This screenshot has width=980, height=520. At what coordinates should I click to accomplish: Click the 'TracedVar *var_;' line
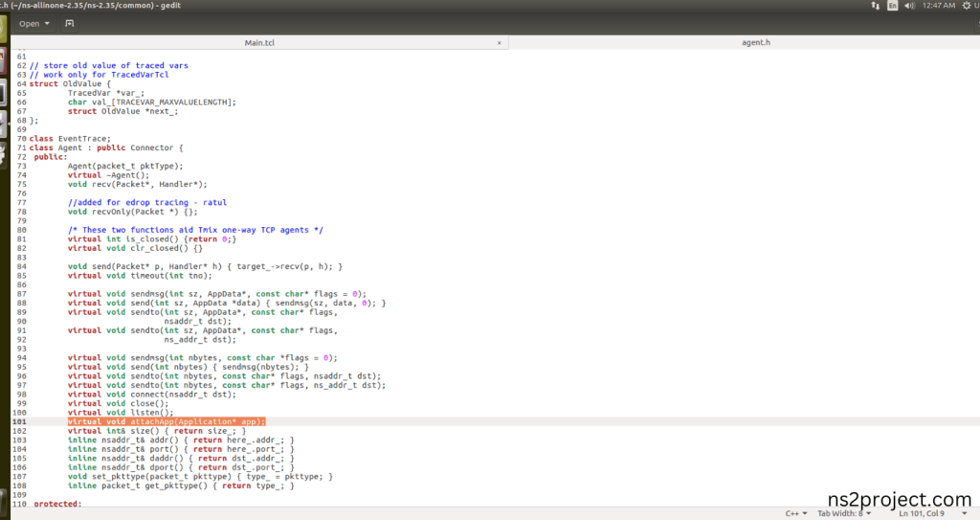click(105, 93)
